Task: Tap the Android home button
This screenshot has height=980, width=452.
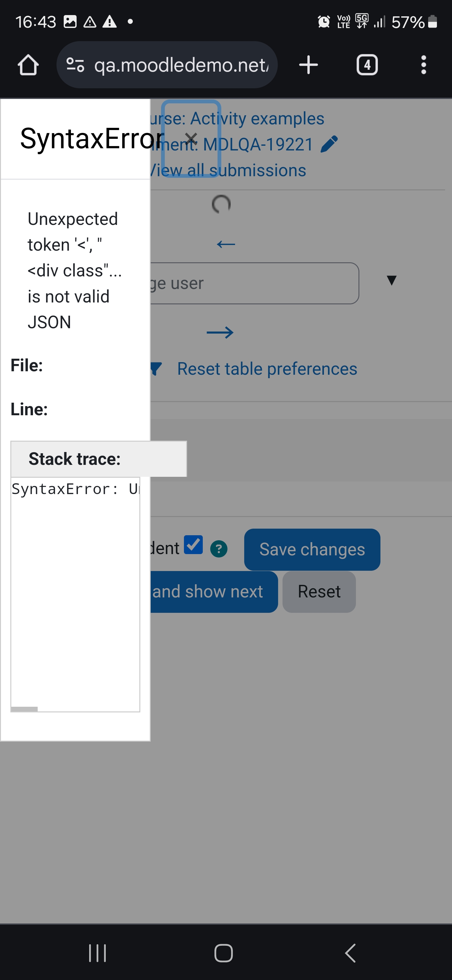Action: click(223, 953)
